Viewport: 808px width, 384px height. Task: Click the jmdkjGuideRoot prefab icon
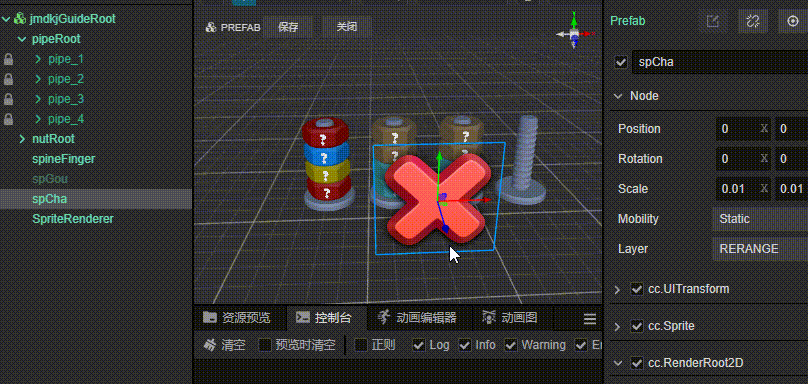pos(20,19)
